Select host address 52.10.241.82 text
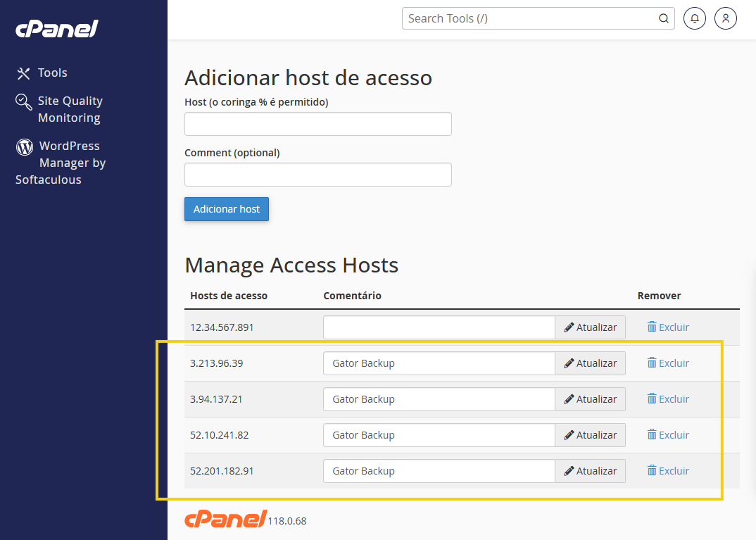This screenshot has width=756, height=540. pos(220,435)
